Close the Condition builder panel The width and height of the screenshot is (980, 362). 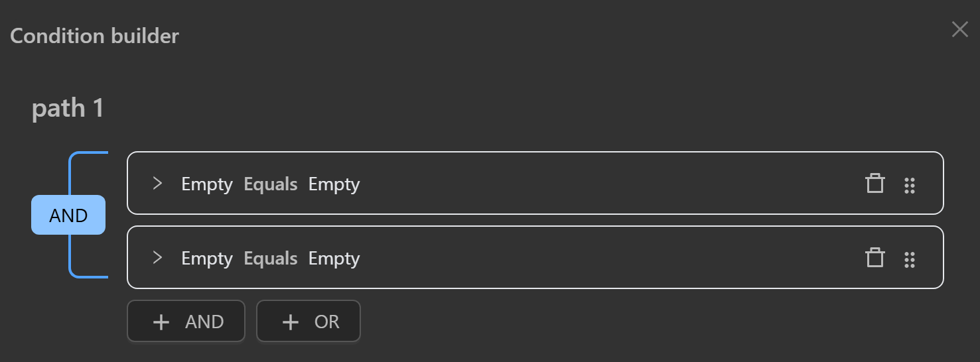tap(959, 29)
